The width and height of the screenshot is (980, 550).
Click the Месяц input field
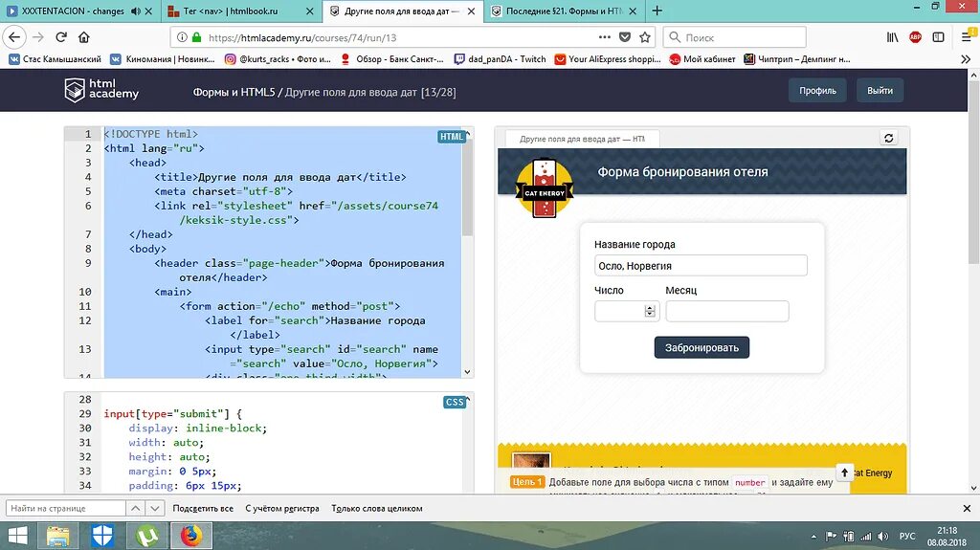click(x=727, y=311)
